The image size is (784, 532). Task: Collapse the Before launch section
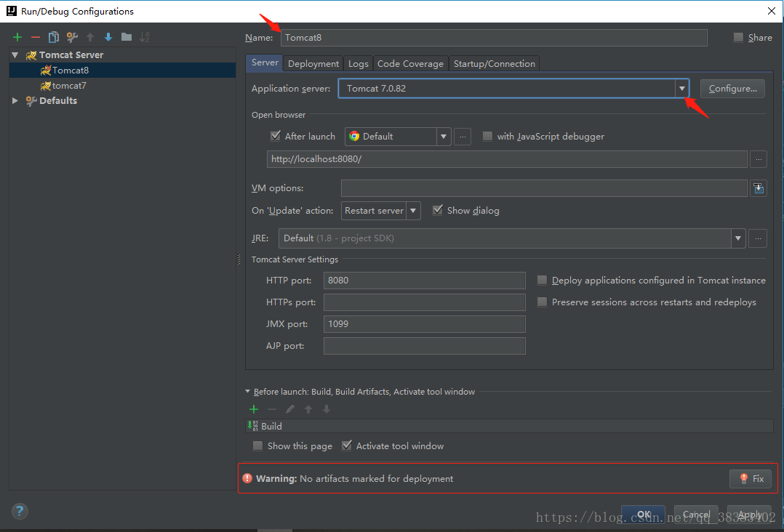247,392
